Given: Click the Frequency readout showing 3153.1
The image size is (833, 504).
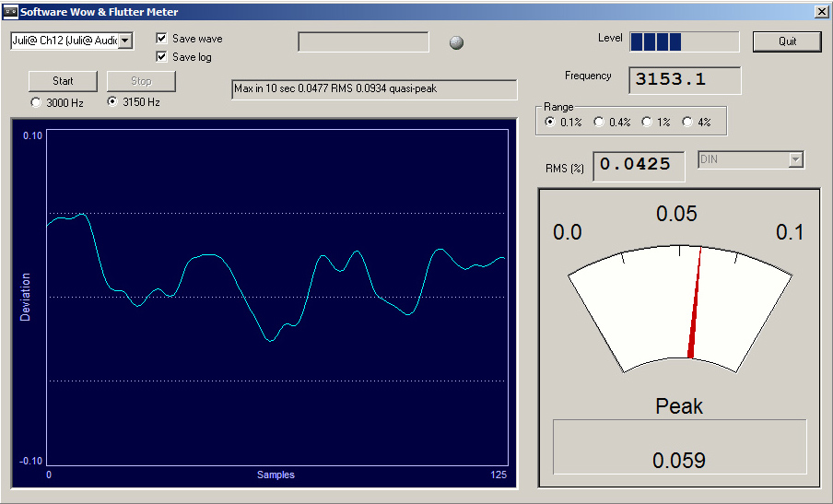Looking at the screenshot, I should (685, 80).
